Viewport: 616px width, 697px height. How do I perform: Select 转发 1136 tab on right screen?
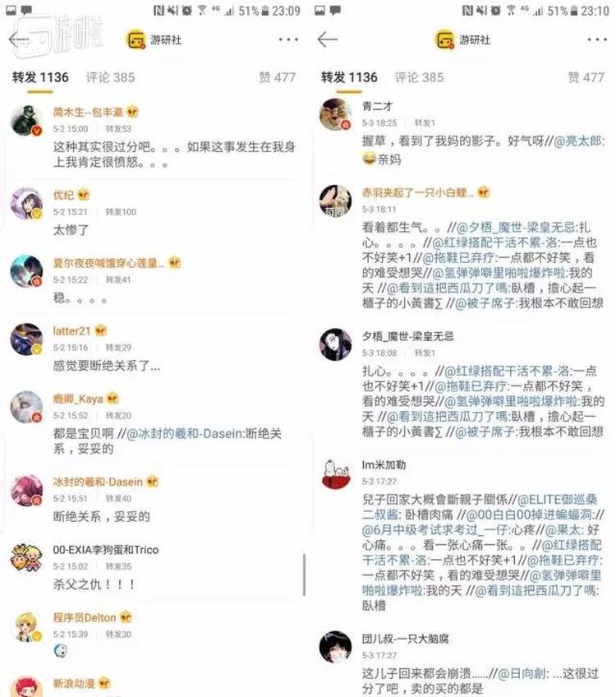[x=349, y=77]
